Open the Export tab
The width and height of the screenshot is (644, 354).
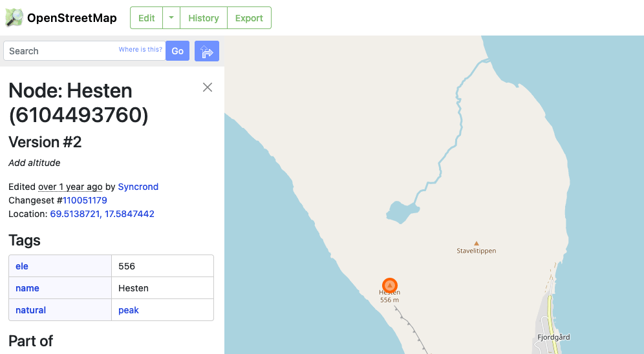[x=249, y=18]
